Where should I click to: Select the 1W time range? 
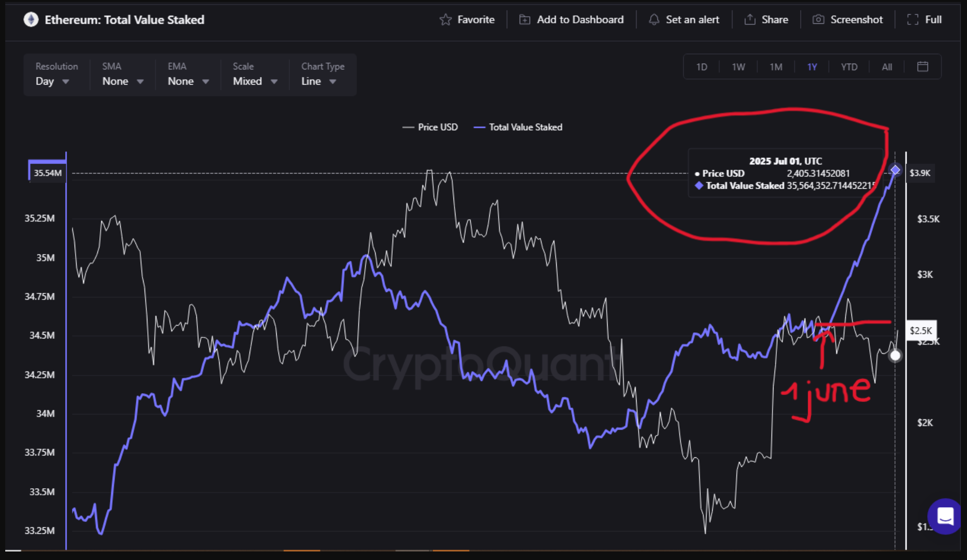(738, 67)
